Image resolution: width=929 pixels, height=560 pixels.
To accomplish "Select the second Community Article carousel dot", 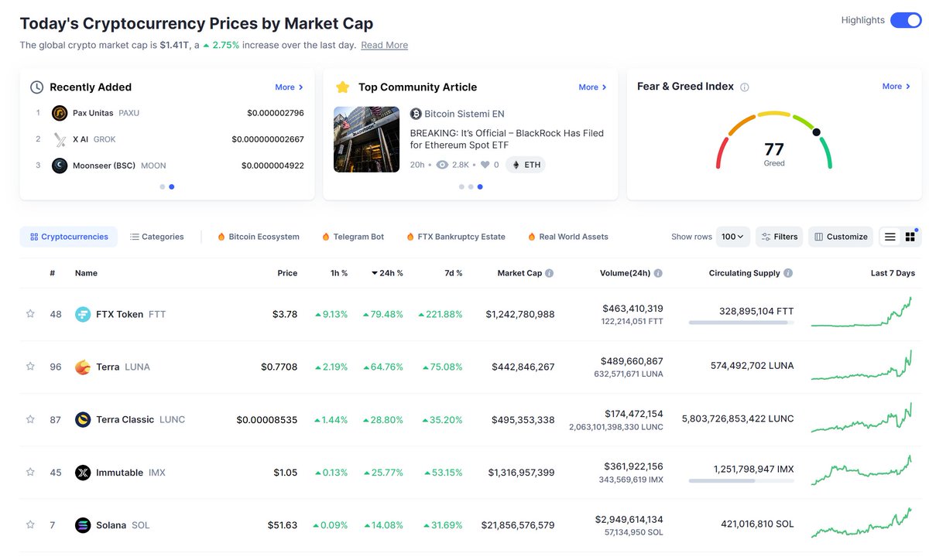I will 471,186.
